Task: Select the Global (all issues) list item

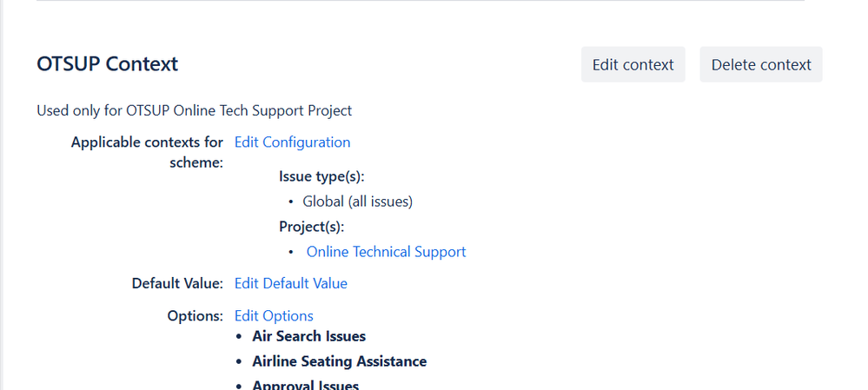Action: coord(357,202)
